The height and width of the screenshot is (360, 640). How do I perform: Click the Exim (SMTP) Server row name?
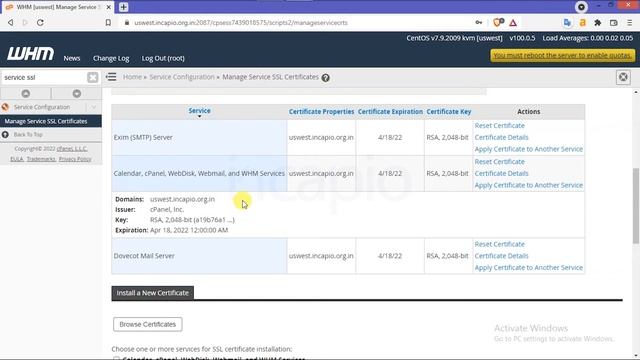point(143,138)
